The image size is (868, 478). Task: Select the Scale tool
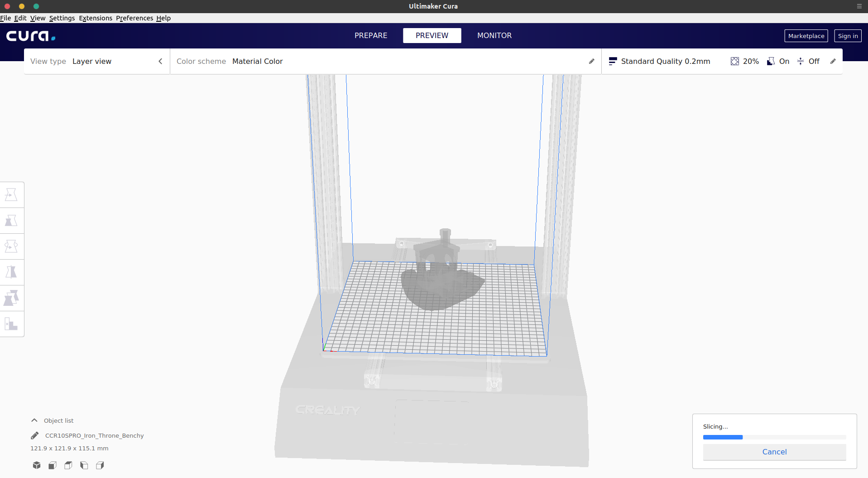pyautogui.click(x=12, y=221)
